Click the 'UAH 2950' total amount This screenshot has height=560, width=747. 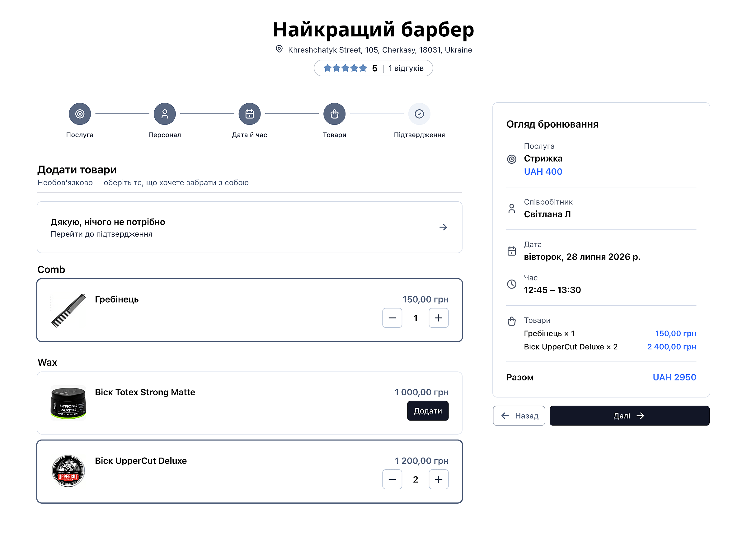tap(674, 377)
